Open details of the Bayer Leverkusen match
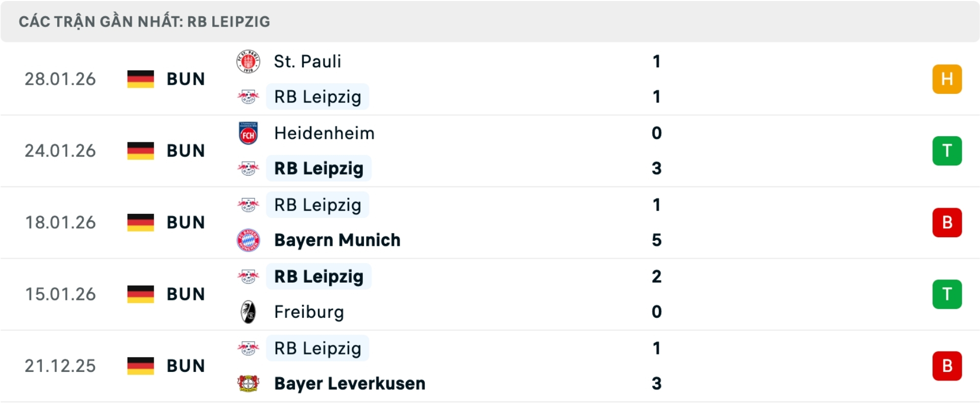The image size is (980, 404). 490,365
